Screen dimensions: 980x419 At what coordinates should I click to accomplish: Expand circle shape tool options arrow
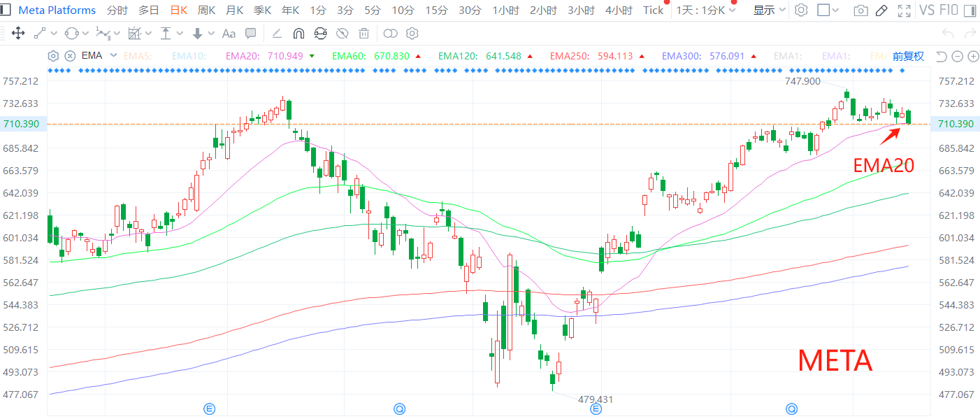tap(85, 34)
